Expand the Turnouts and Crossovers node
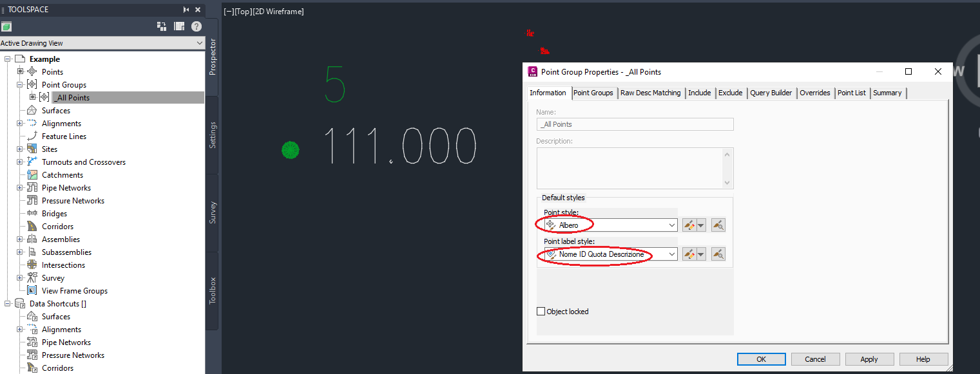The image size is (980, 374). [x=20, y=162]
